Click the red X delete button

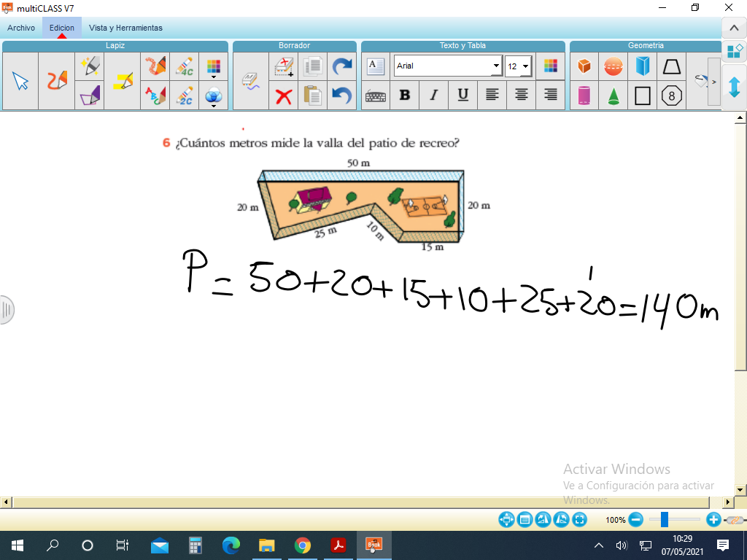[x=284, y=96]
